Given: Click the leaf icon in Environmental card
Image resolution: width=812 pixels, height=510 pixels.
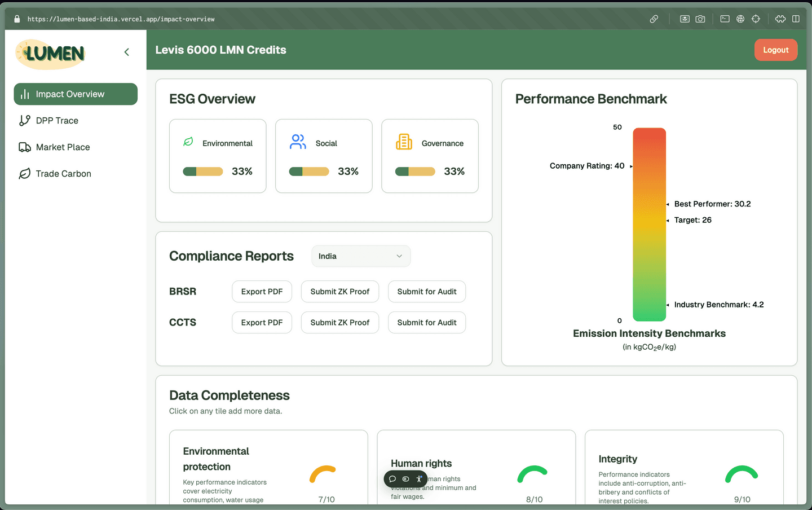Looking at the screenshot, I should pyautogui.click(x=188, y=142).
